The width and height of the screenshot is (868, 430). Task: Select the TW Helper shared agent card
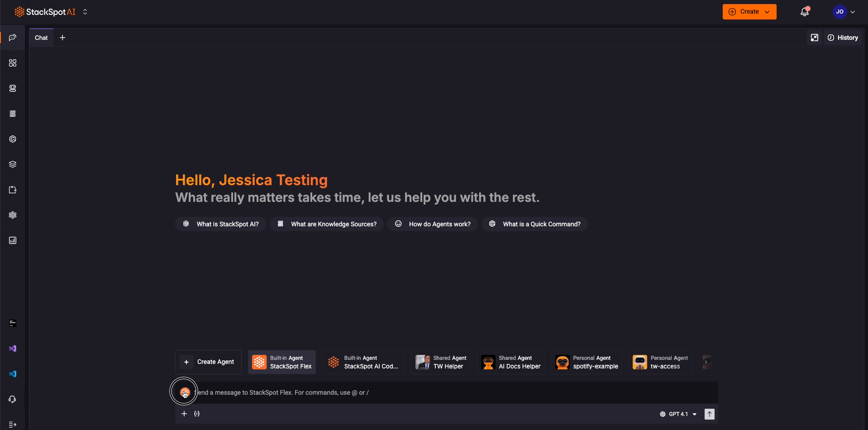coord(440,362)
